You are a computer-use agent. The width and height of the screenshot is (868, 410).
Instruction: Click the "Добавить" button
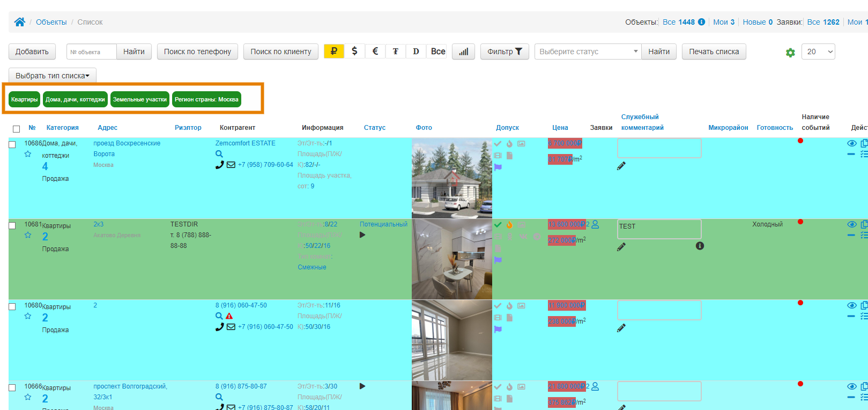pyautogui.click(x=32, y=52)
